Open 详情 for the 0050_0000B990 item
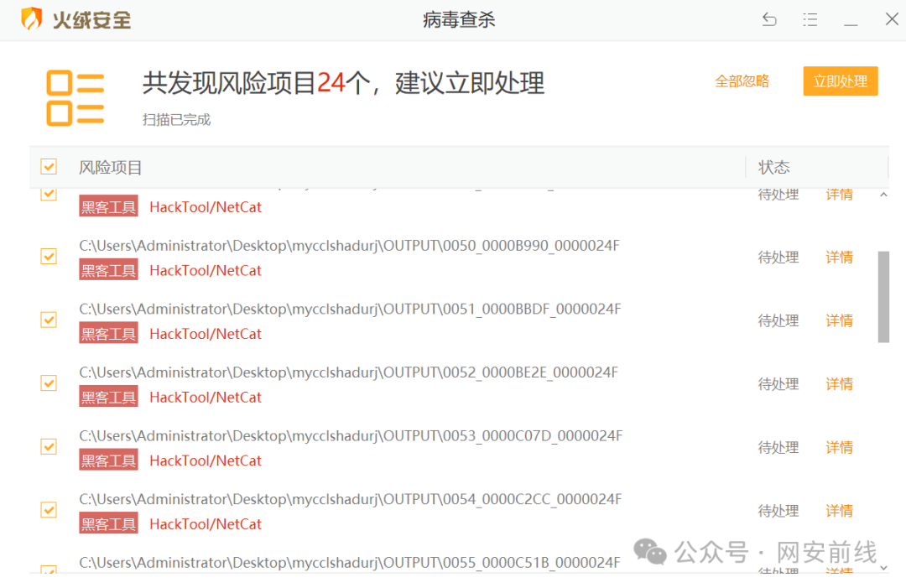 point(839,257)
